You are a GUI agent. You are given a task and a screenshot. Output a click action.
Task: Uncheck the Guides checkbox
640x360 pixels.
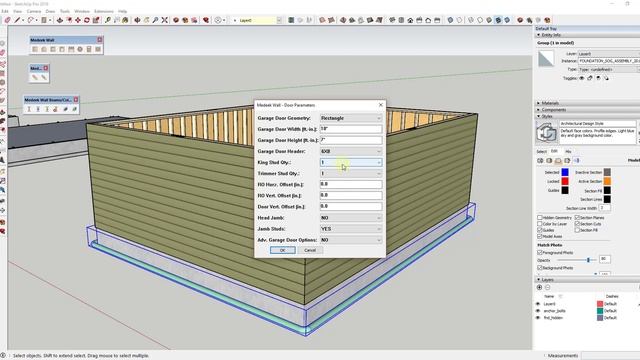(x=540, y=230)
